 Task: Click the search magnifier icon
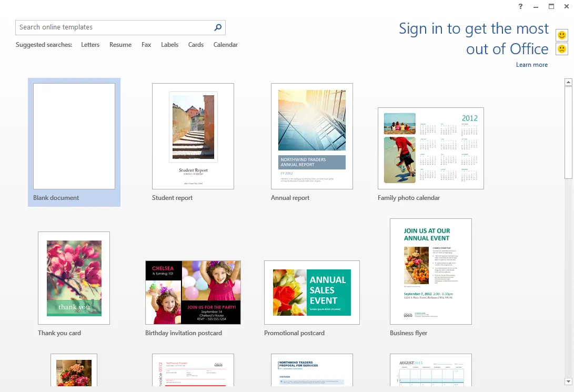coord(218,27)
